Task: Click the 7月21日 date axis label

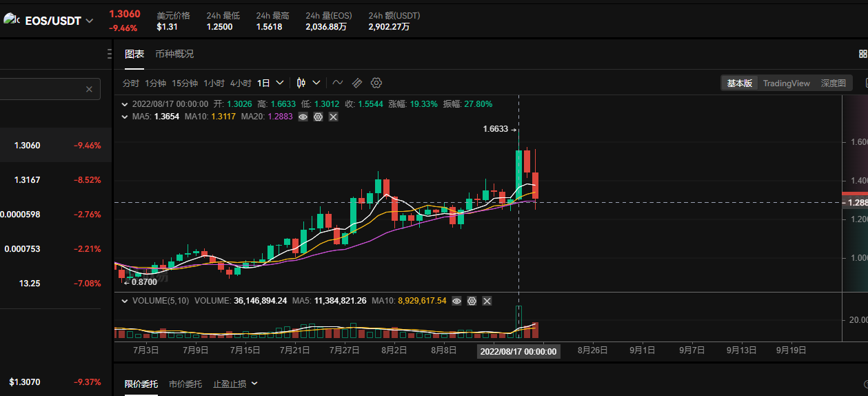Action: pos(295,350)
